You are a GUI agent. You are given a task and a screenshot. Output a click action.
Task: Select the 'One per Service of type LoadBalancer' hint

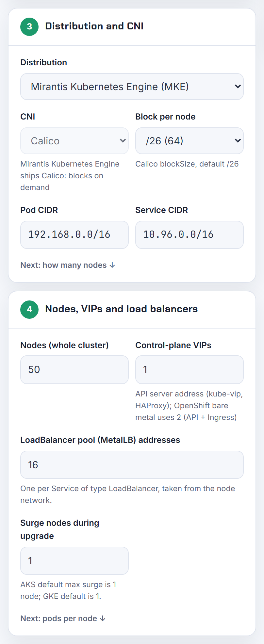(128, 494)
